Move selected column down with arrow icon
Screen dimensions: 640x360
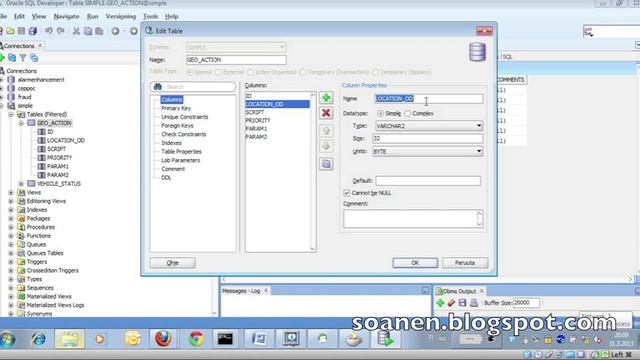point(326,146)
